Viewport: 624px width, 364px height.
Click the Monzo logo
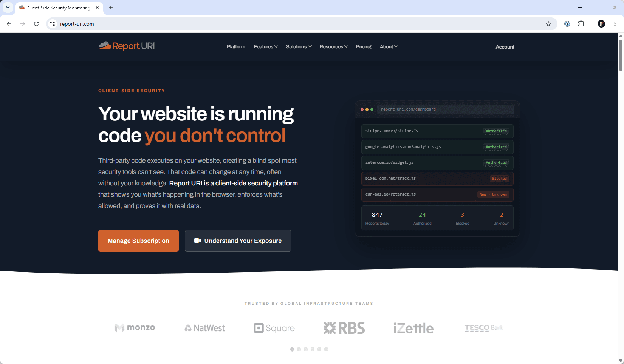click(x=135, y=328)
